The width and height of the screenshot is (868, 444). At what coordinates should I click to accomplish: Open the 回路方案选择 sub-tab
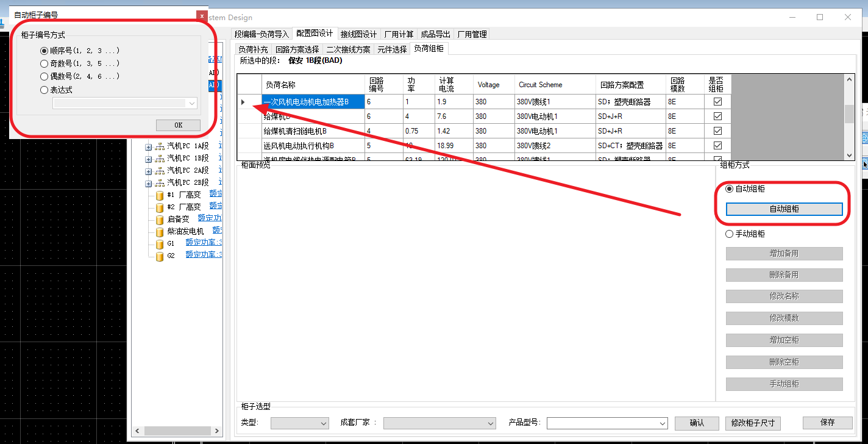pyautogui.click(x=297, y=49)
